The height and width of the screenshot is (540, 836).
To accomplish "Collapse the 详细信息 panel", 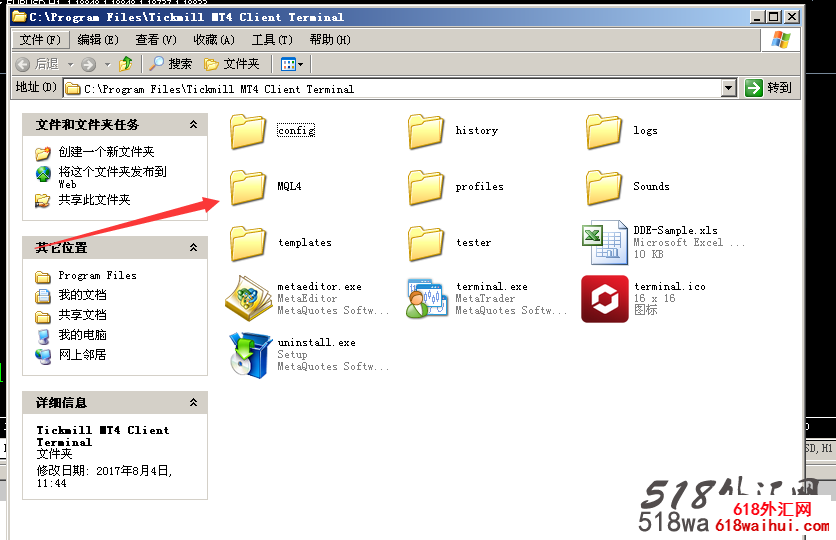I will 194,402.
